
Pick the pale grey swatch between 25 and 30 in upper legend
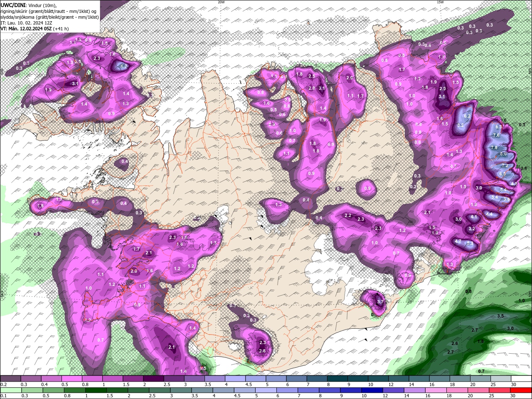click(501, 379)
